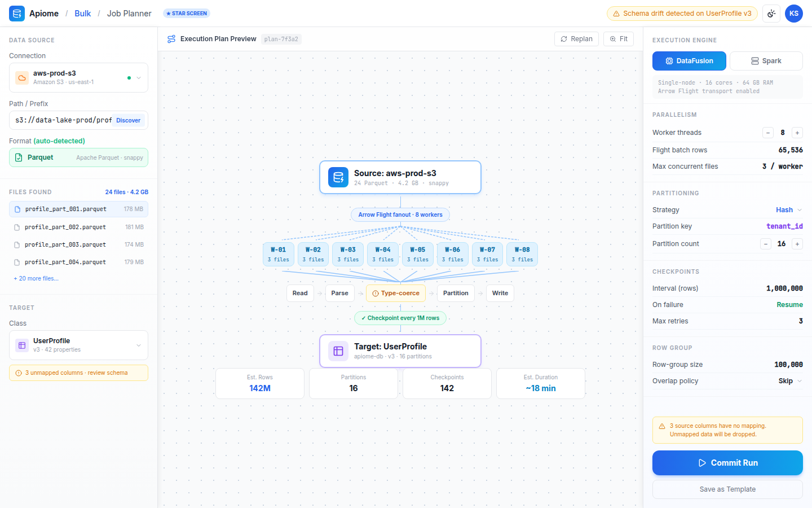This screenshot has width=812, height=508.
Task: Select profile_part_001.parquet file row
Action: coord(78,209)
